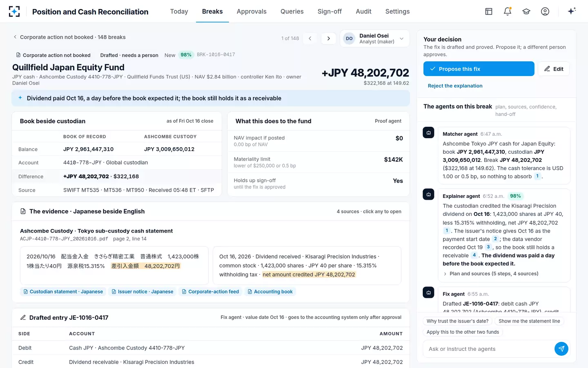This screenshot has width=588, height=368.
Task: Open the Approvals tab
Action: pyautogui.click(x=252, y=11)
